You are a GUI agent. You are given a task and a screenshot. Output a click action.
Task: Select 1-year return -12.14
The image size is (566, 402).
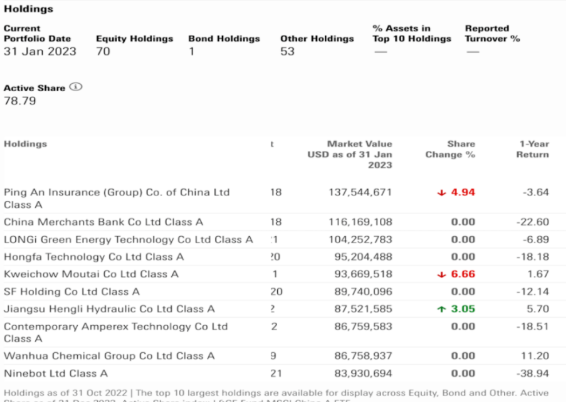pyautogui.click(x=533, y=291)
